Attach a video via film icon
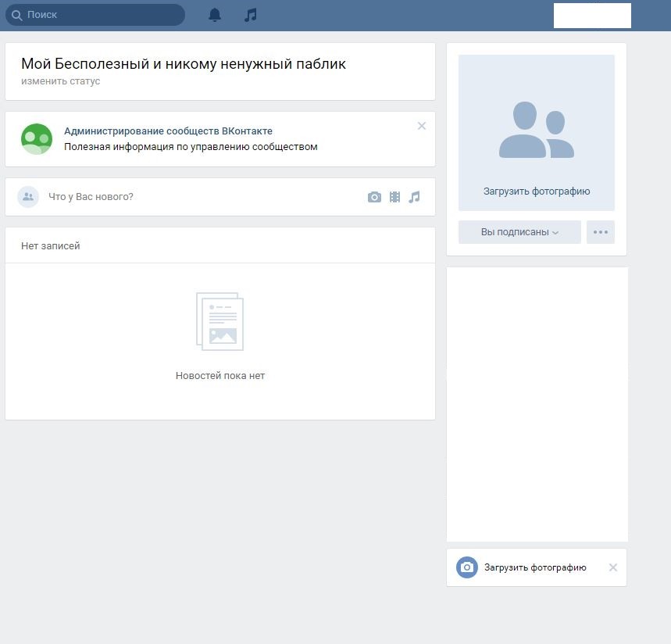 point(394,197)
